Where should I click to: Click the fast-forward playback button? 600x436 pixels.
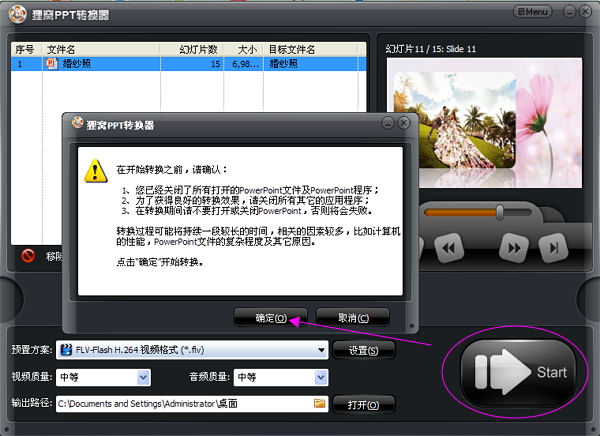514,248
